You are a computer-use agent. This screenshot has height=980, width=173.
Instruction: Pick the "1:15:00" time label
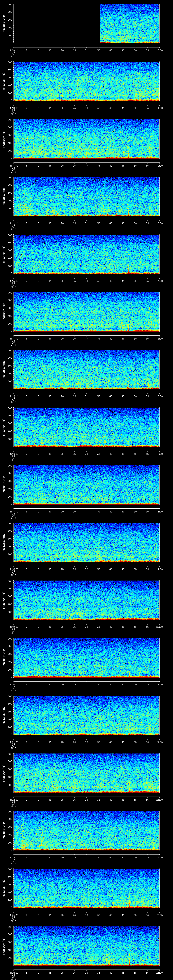click(x=14, y=396)
